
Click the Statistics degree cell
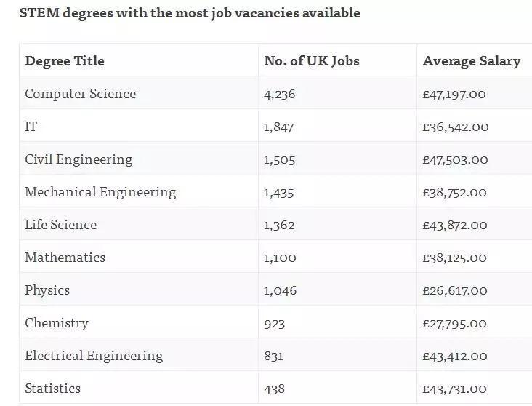(x=52, y=389)
